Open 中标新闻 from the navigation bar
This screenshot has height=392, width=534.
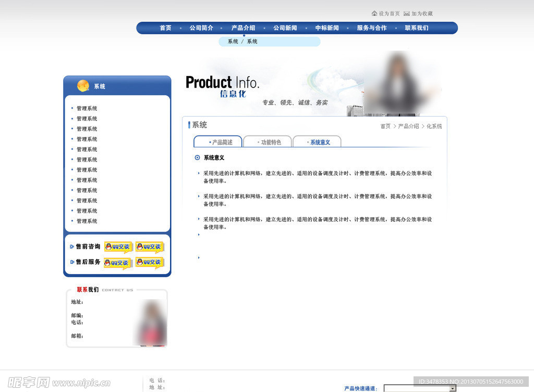[327, 28]
